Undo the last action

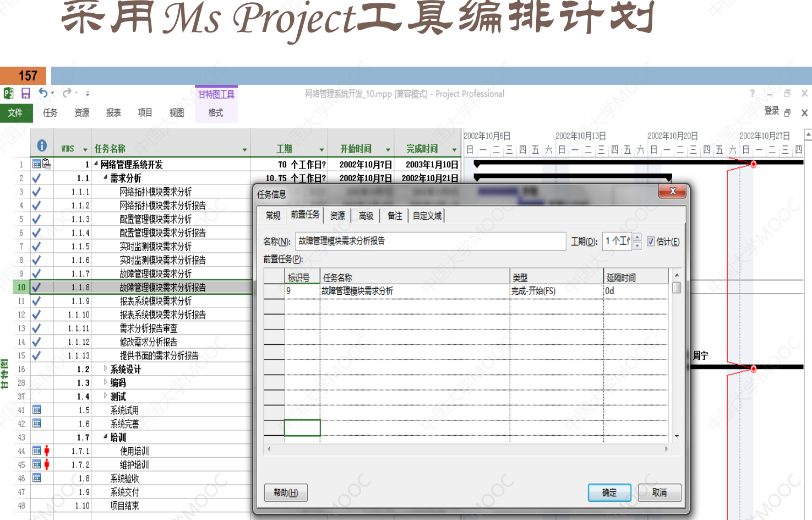pyautogui.click(x=43, y=93)
